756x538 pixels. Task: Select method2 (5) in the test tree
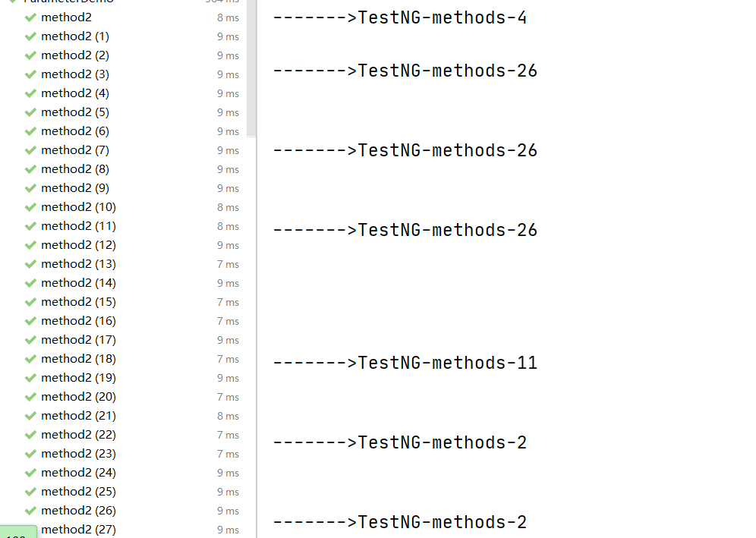(74, 112)
